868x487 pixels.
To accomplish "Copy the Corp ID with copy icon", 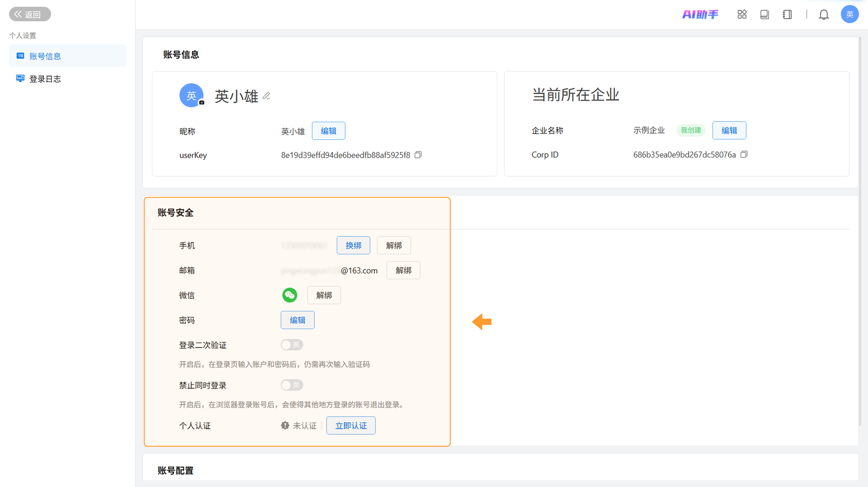I will click(744, 155).
